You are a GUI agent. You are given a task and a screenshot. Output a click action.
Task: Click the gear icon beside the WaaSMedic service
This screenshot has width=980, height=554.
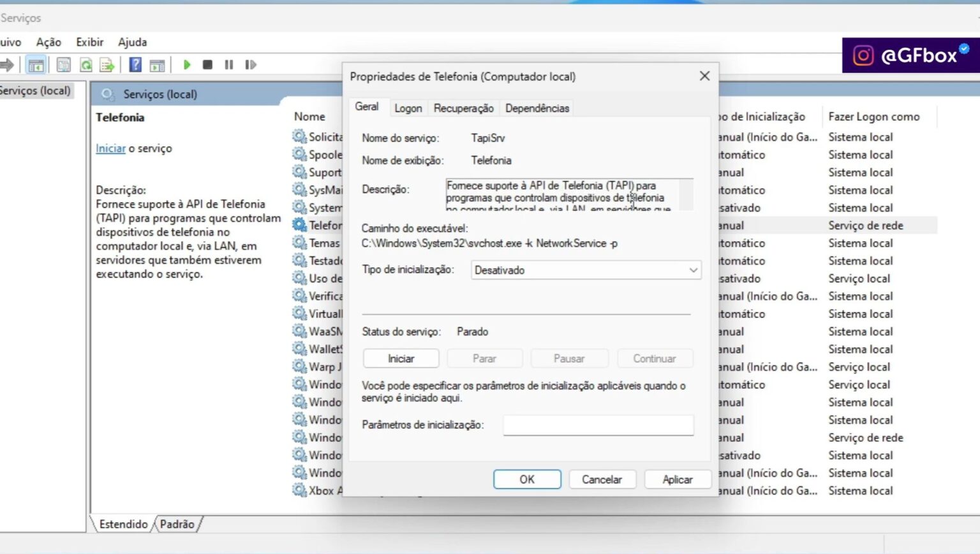299,331
